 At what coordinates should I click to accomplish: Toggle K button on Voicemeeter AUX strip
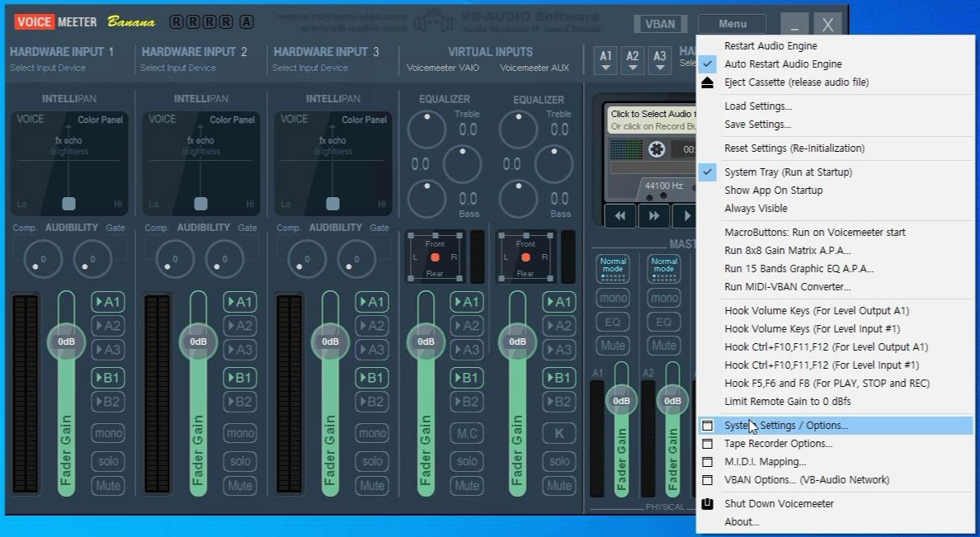coord(558,433)
